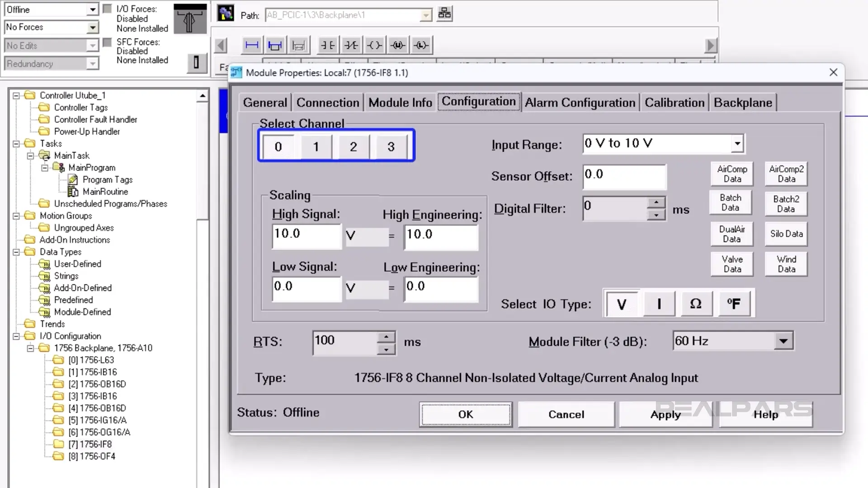Viewport: 868px width, 488px height.
Task: Select the XIO examine-off contact instruction
Action: click(351, 45)
